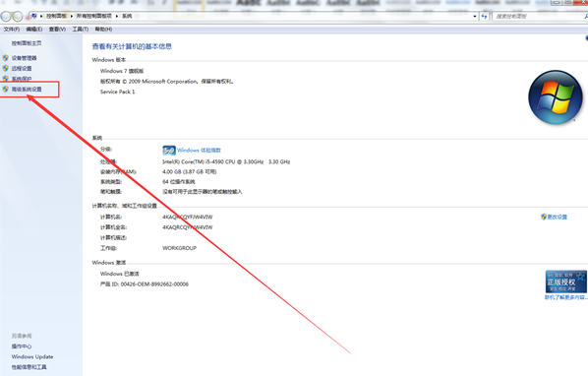The width and height of the screenshot is (588, 376).
Task: Click the search magnifier icon in the search box
Action: click(x=586, y=16)
